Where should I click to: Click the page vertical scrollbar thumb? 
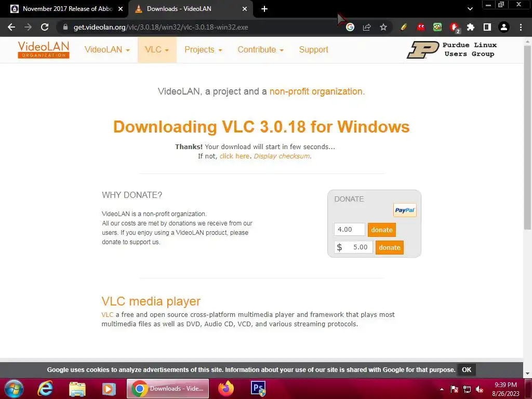pos(527,137)
